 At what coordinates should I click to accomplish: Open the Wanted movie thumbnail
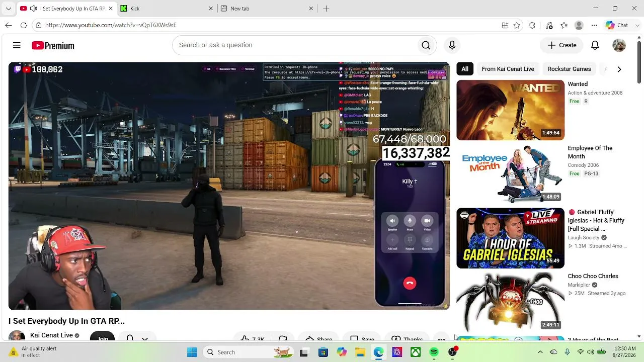[510, 110]
